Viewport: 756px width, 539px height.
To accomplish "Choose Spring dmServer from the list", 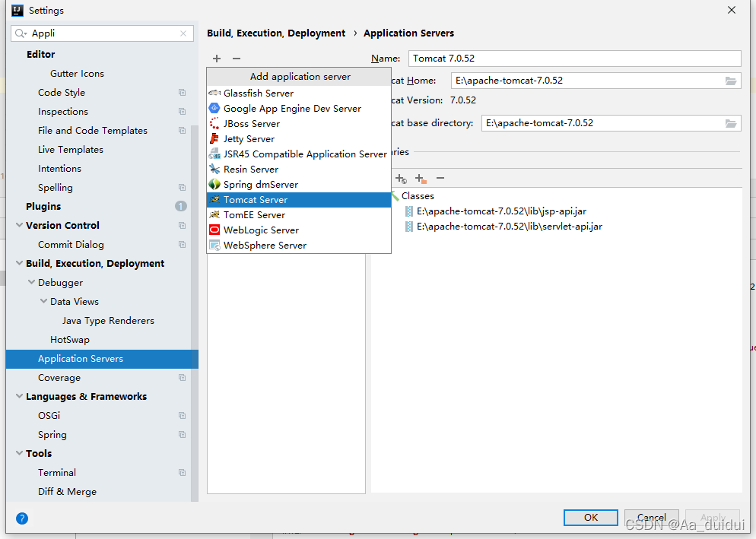I will 299,185.
